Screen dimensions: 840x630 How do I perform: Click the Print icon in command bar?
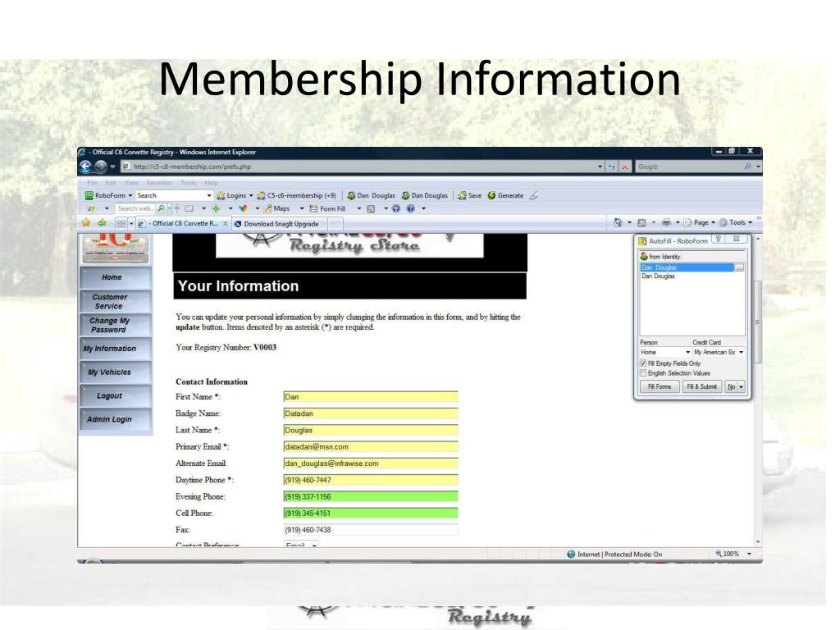point(666,222)
